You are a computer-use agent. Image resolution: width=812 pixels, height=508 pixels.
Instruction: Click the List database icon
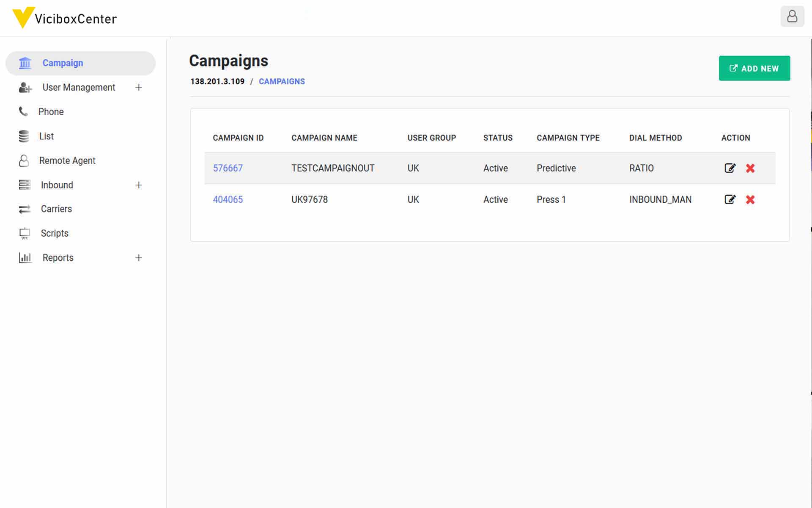coord(24,136)
